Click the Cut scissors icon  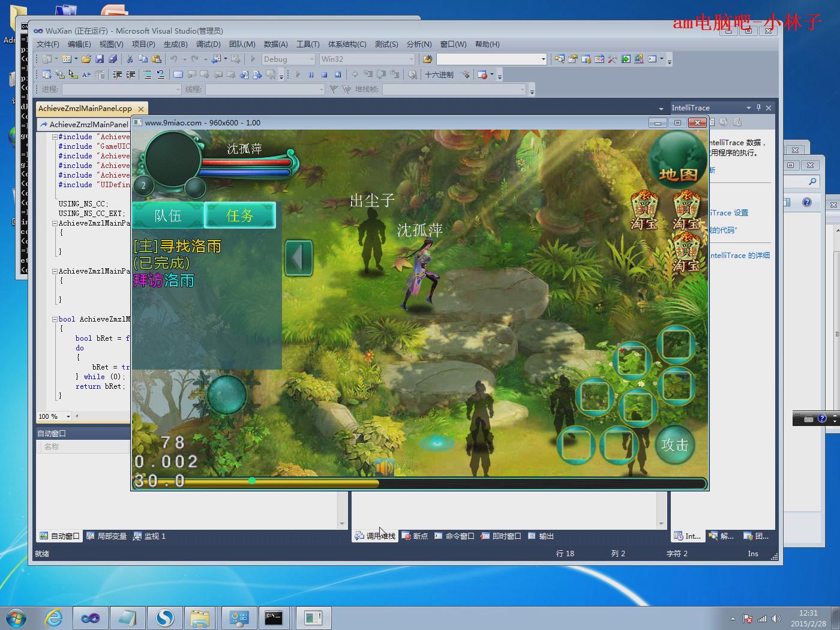[130, 59]
